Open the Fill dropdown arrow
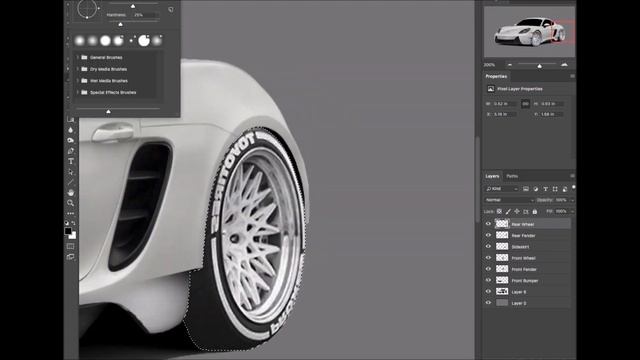The width and height of the screenshot is (640, 360). coord(572,211)
